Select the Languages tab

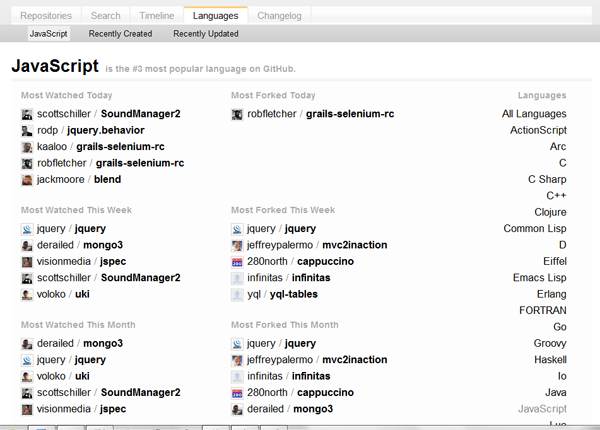pos(215,16)
